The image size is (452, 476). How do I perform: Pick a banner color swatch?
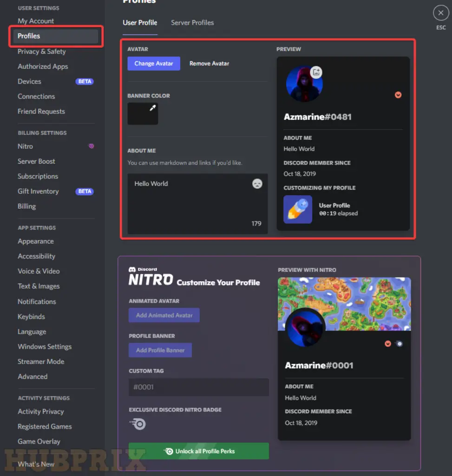[143, 113]
